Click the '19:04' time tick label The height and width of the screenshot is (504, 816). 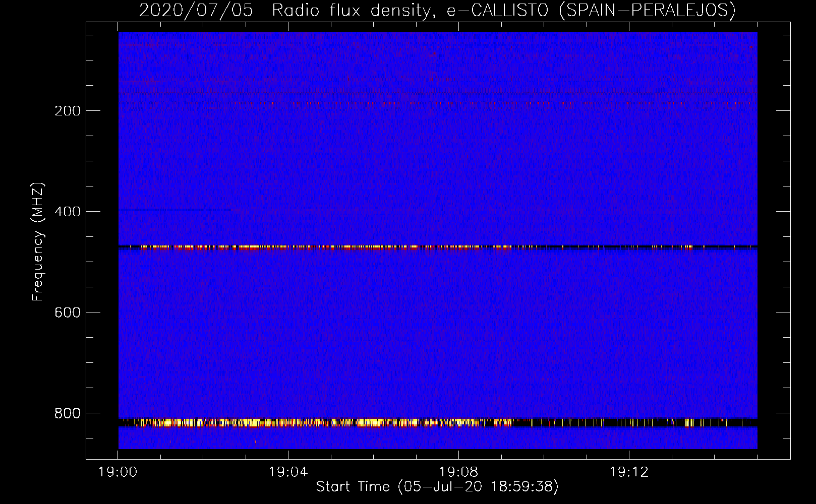[x=288, y=472]
